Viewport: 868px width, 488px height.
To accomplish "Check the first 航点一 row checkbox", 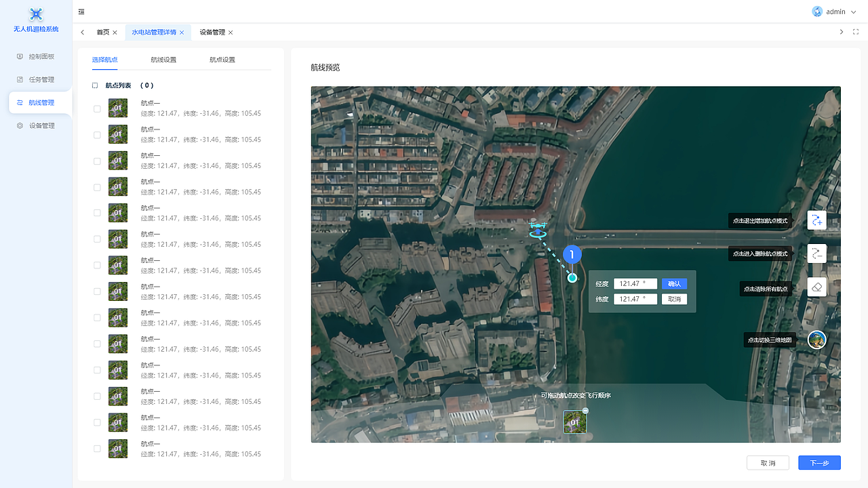I will pos(97,108).
